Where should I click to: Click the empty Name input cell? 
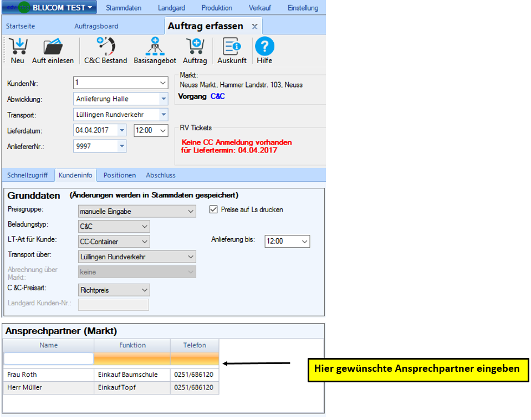[49, 359]
